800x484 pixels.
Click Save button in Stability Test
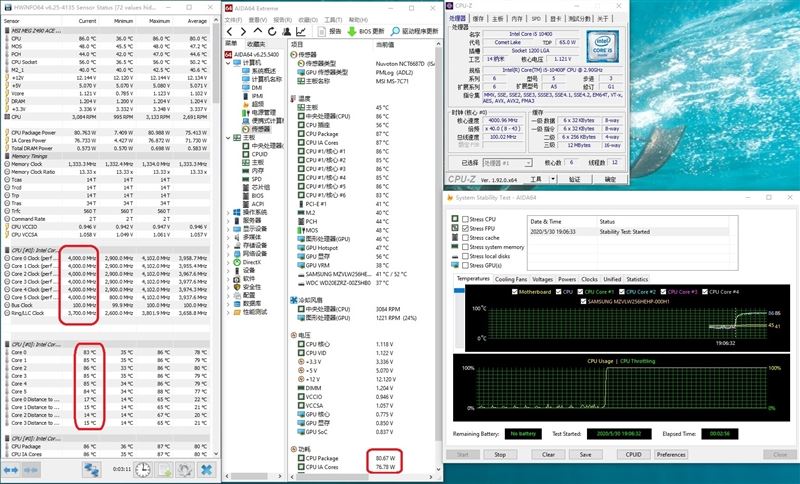[585, 454]
